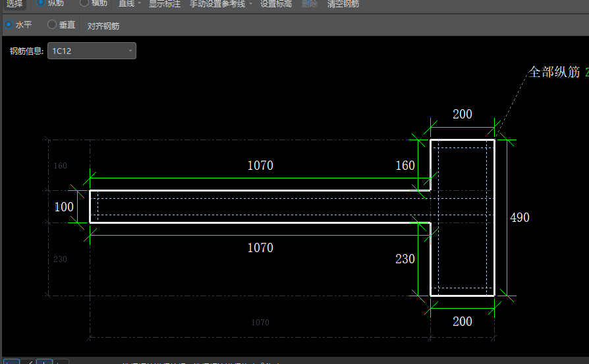Choose the 水平 radio option

pos(9,25)
